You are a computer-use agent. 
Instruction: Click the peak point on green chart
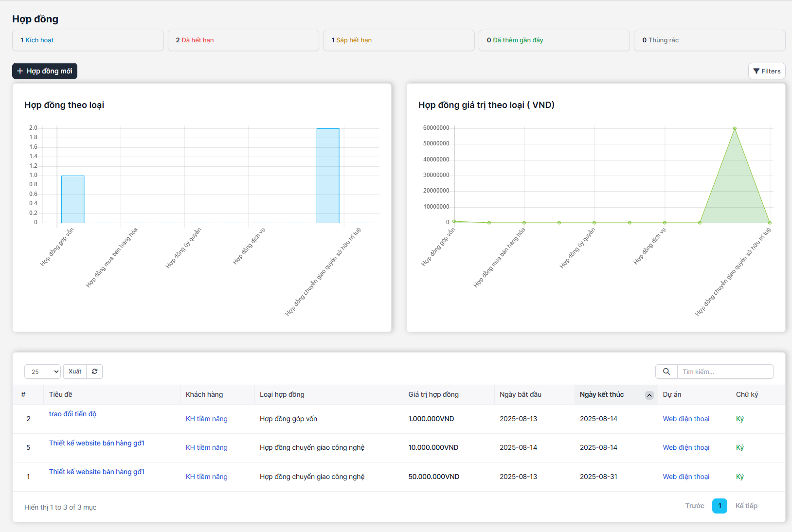tap(735, 128)
